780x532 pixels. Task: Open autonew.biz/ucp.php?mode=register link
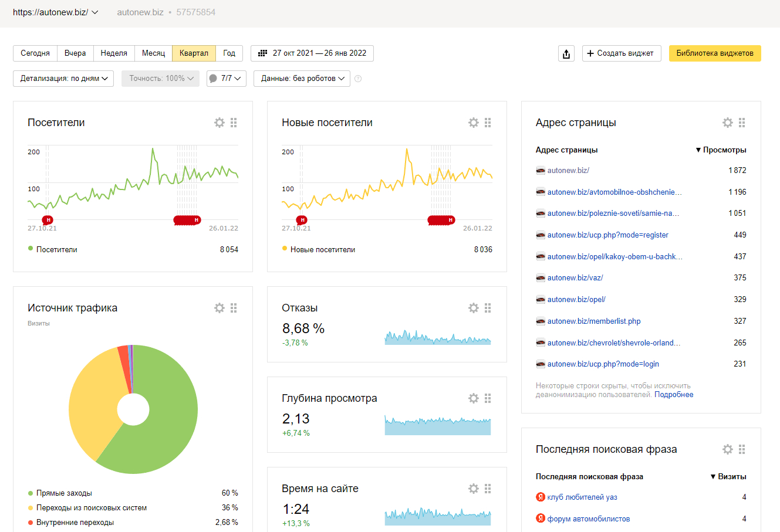[608, 235]
